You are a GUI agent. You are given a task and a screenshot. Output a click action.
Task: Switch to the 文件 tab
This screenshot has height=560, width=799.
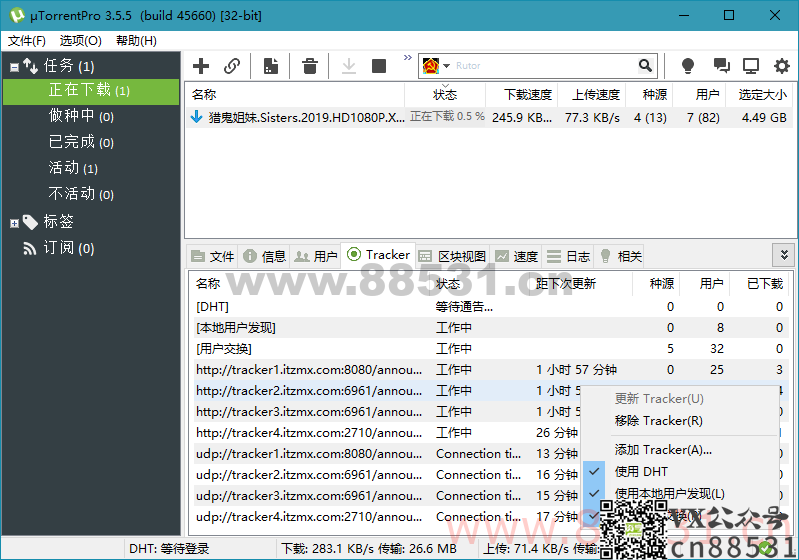(213, 256)
